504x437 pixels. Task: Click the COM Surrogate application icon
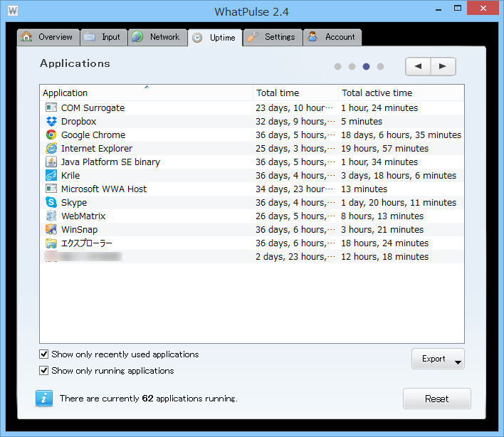(x=51, y=107)
